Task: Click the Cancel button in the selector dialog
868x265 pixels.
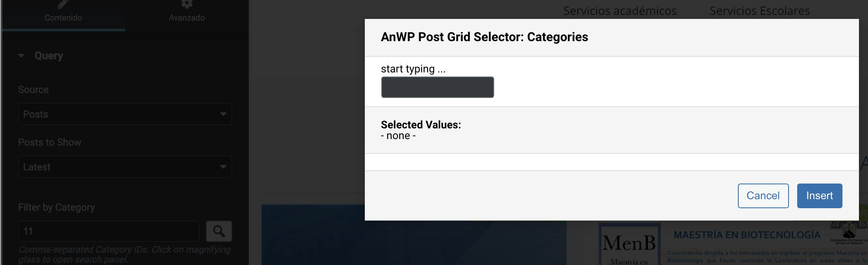Action: (x=763, y=196)
